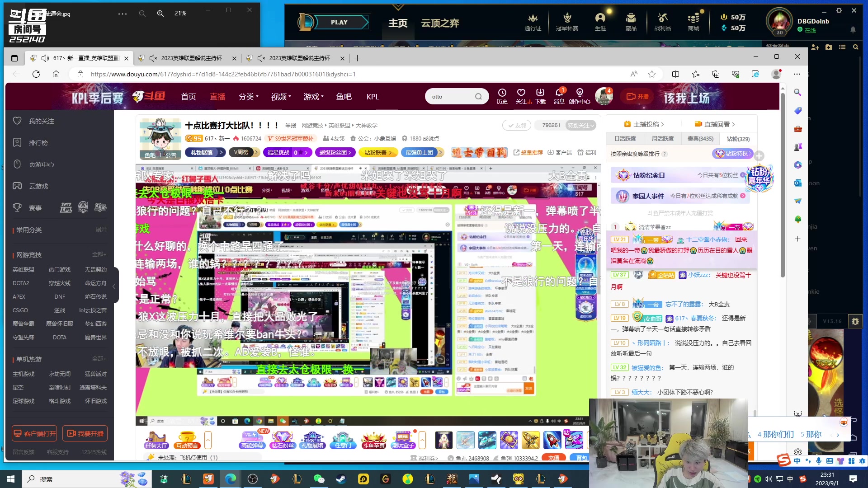This screenshot has width=868, height=488.
Task: Click the 下载 download icon in Douyu header
Action: (540, 96)
